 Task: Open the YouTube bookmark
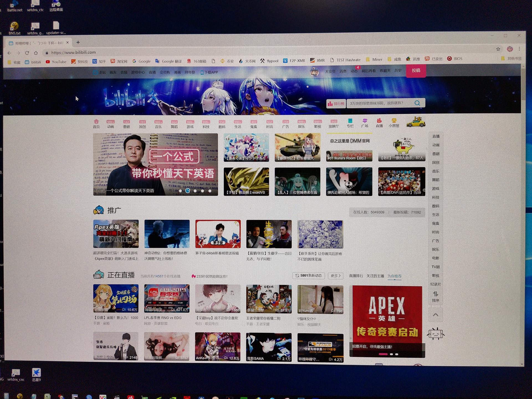(56, 62)
